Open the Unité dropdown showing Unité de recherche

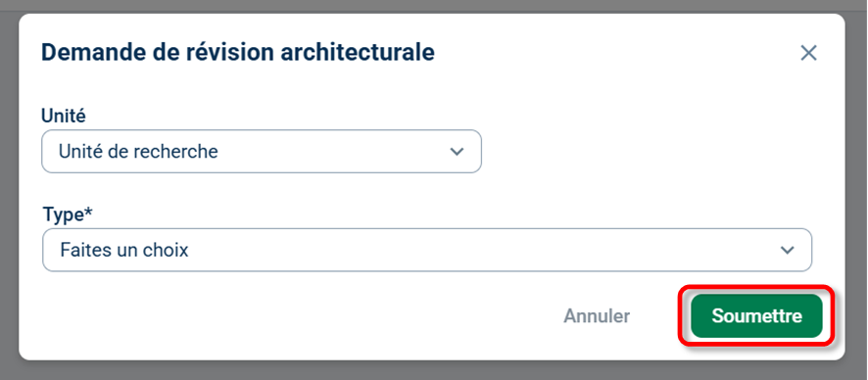262,152
